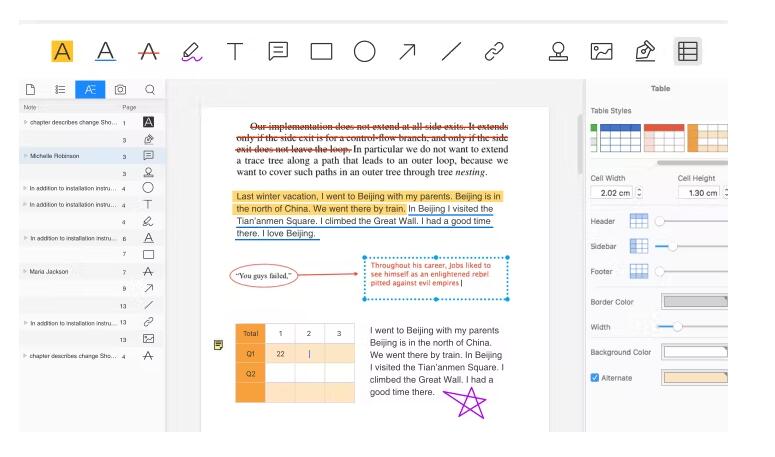Screen dimensions: 775x457
Task: Choose the blue table style
Action: tap(620, 138)
